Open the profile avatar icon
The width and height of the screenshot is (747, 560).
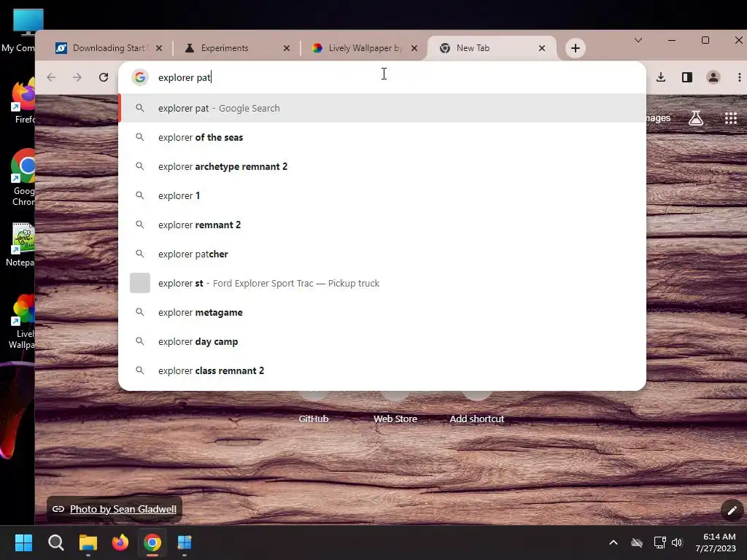[x=713, y=77]
